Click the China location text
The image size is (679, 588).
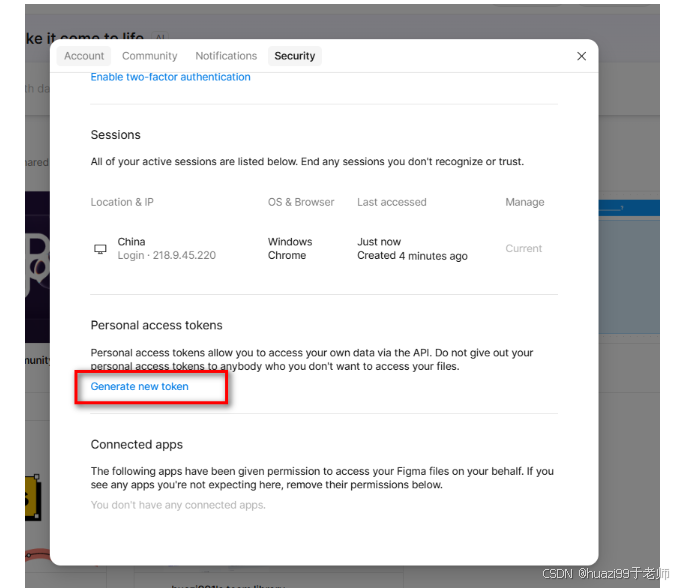coord(131,242)
